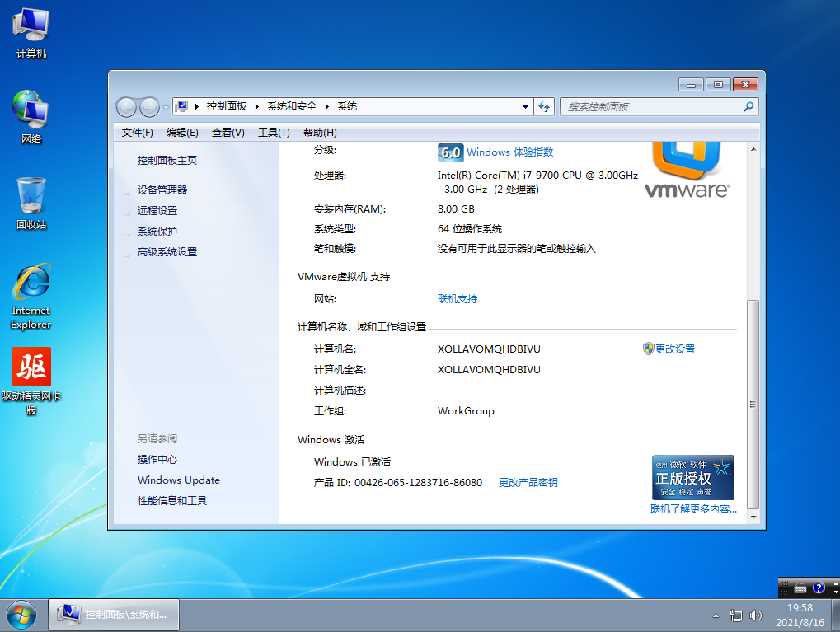Click the Windows Start orb
Screen dimensions: 840x632
[x=21, y=616]
